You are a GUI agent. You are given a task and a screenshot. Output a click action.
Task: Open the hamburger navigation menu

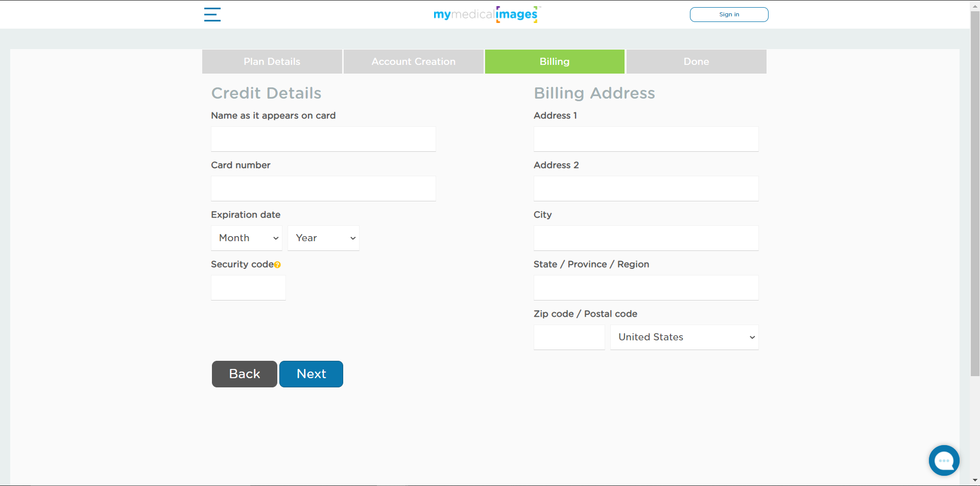click(212, 14)
